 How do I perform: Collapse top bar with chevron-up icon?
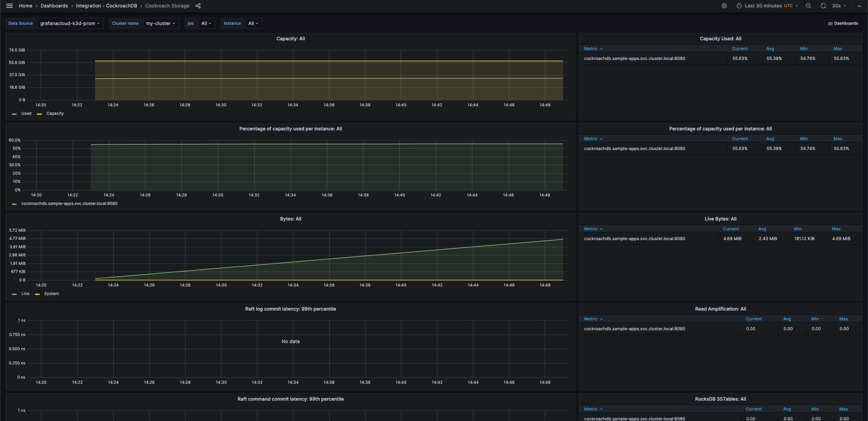(859, 6)
